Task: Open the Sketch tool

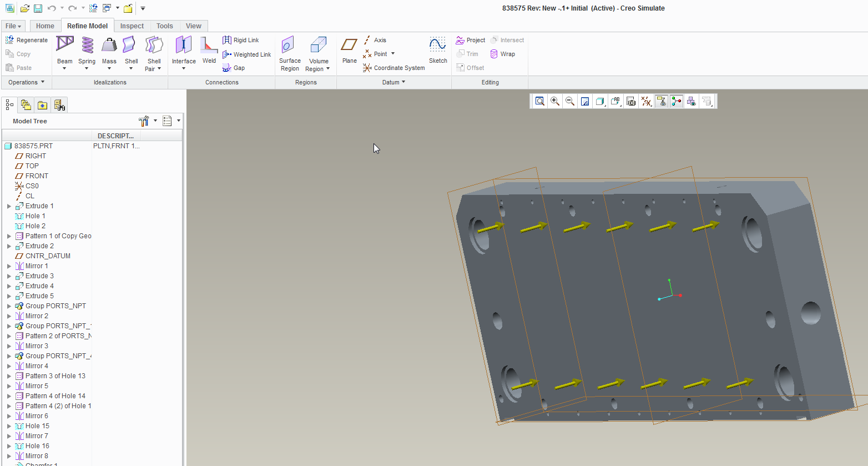Action: (438, 50)
